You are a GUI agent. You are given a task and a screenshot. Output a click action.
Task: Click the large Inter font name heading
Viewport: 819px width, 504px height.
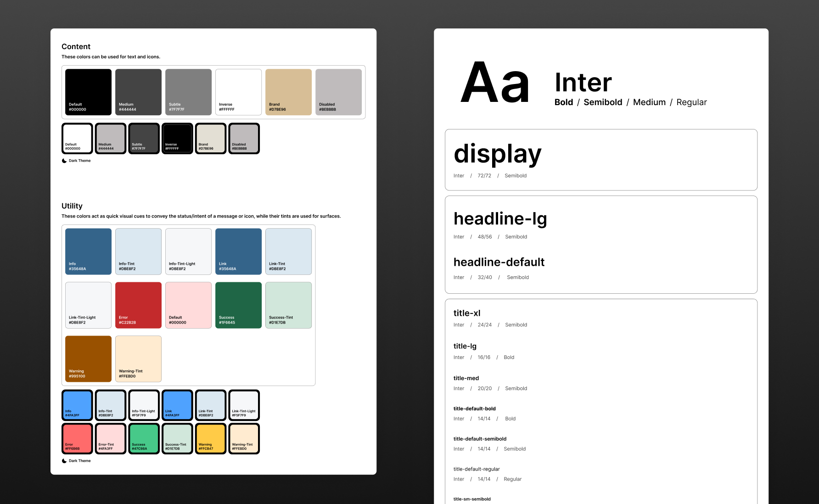(583, 83)
